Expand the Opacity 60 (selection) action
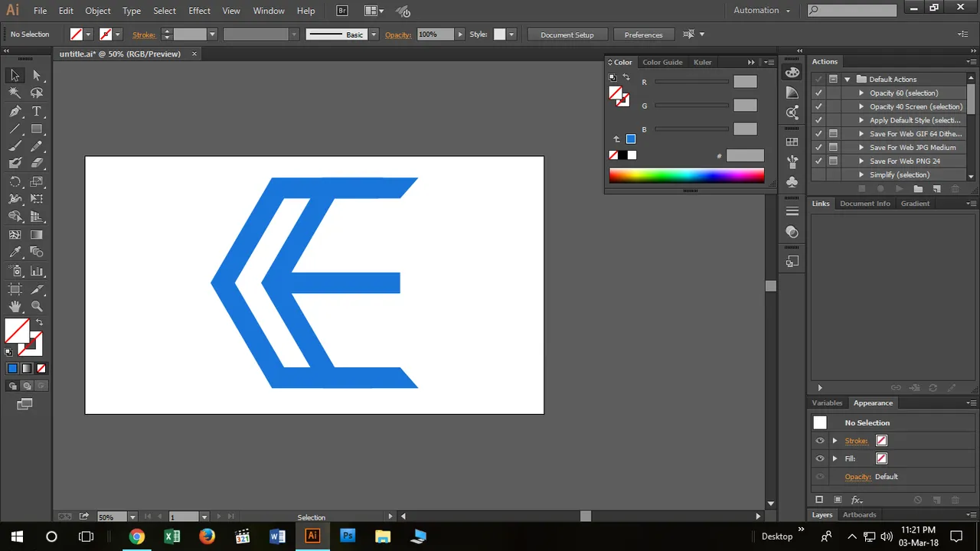This screenshot has height=551, width=980. pos(861,93)
